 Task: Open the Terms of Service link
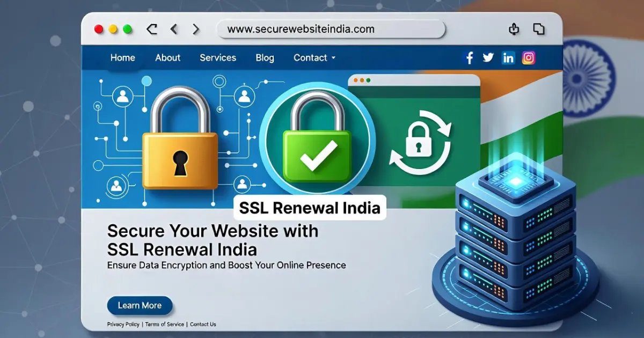[164, 325]
